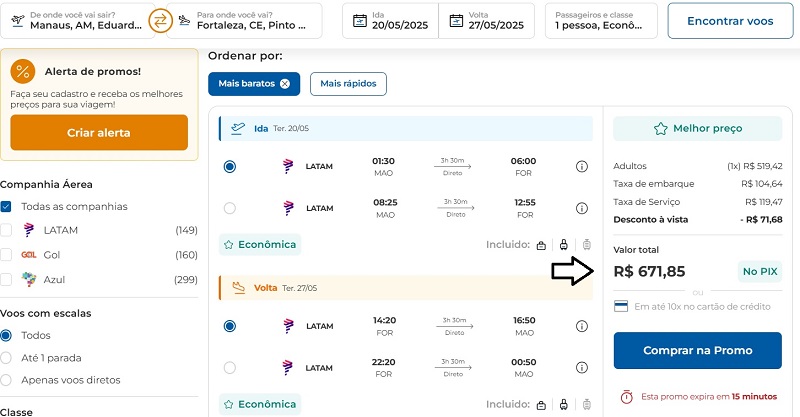Select the 08:25 outbound flight radio

(230, 208)
